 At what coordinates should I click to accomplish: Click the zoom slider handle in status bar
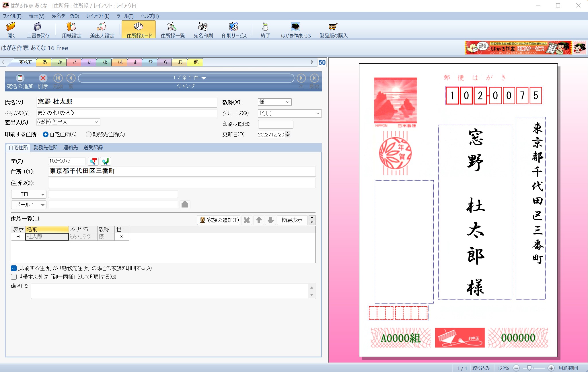pos(529,368)
